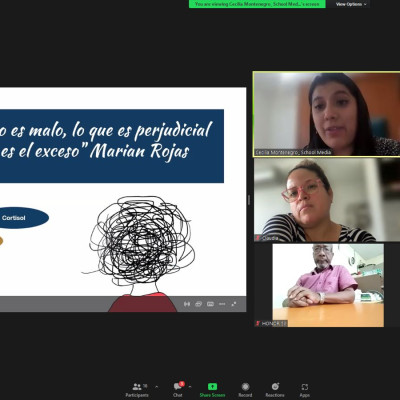This screenshot has width=400, height=400.
Task: Click the link icon in slide toolbar
Action: pyautogui.click(x=199, y=304)
